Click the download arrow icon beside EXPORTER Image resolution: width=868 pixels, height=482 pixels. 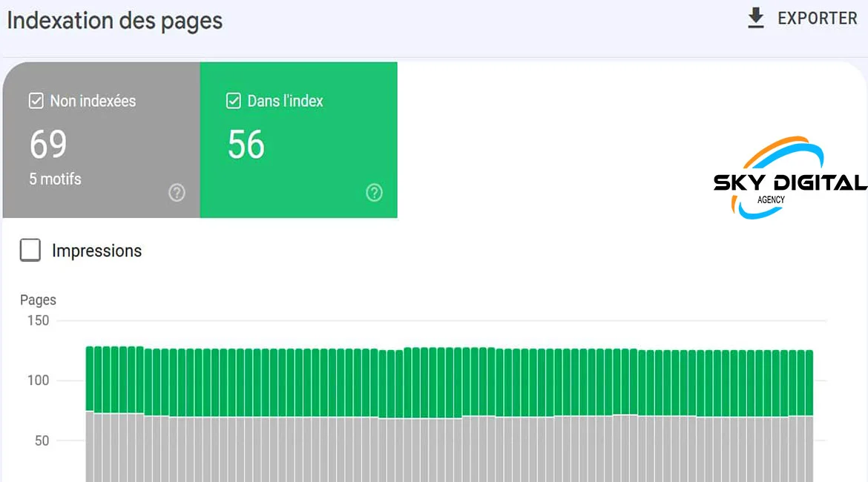(756, 18)
